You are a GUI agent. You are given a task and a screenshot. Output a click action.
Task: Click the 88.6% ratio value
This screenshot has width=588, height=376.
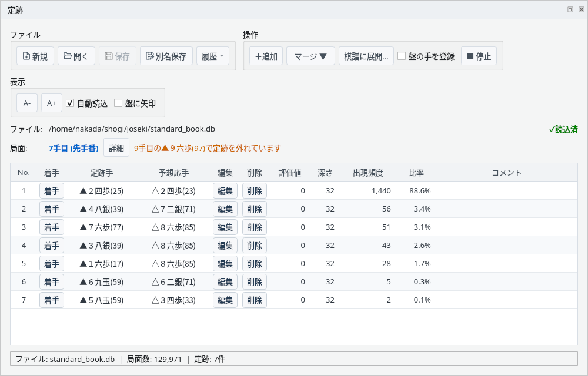420,190
